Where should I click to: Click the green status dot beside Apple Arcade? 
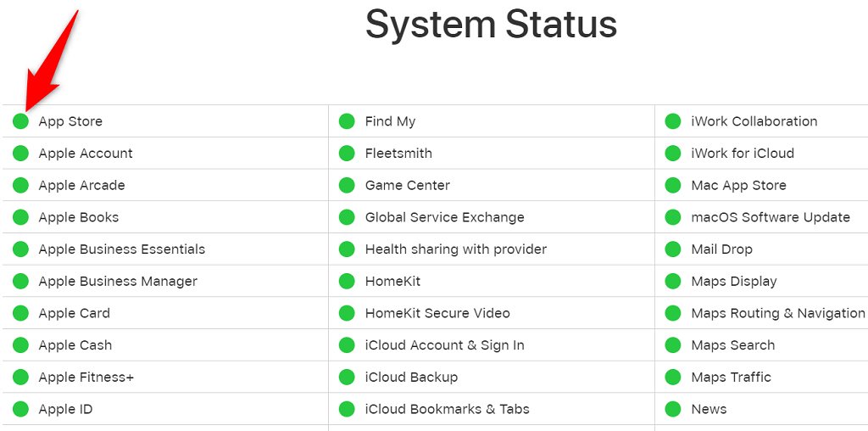[x=20, y=185]
